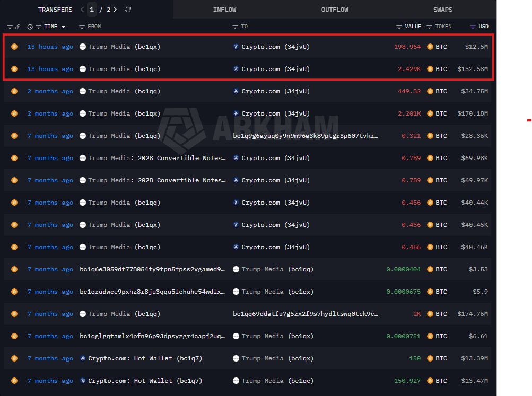
Task: Click the page number 1 field
Action: 92,10
